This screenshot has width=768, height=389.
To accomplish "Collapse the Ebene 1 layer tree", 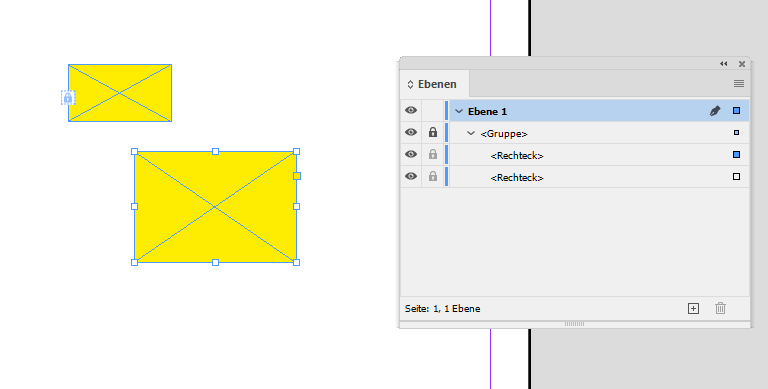I will coord(459,111).
